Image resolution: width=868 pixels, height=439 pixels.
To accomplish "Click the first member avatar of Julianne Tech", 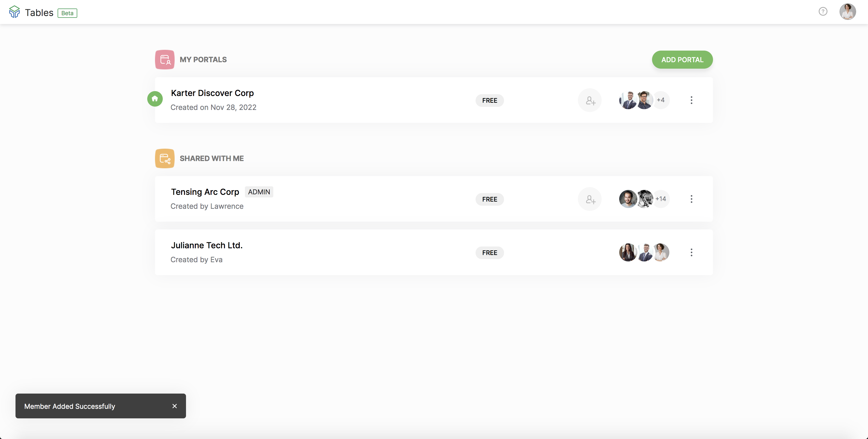I will 628,252.
